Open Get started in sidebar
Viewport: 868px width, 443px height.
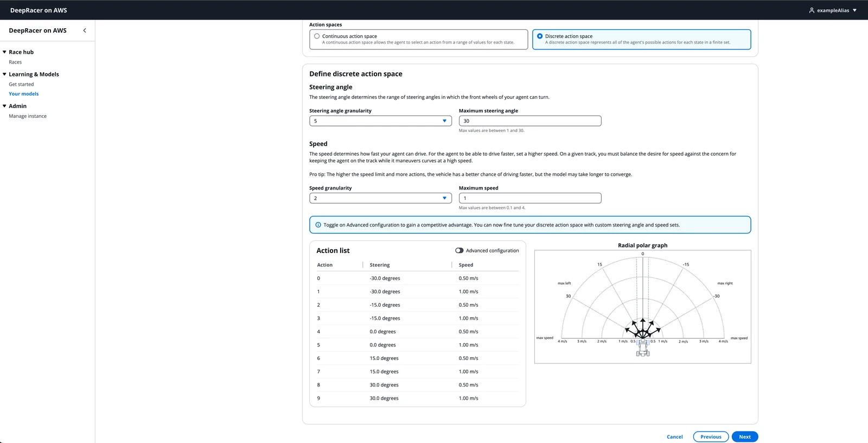pyautogui.click(x=21, y=84)
